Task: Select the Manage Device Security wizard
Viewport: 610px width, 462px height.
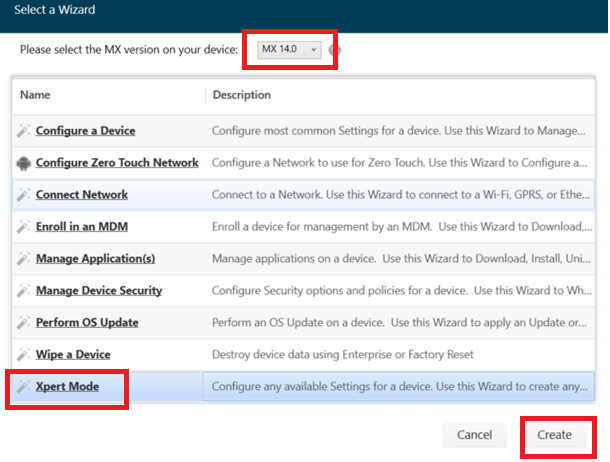Action: tap(99, 290)
